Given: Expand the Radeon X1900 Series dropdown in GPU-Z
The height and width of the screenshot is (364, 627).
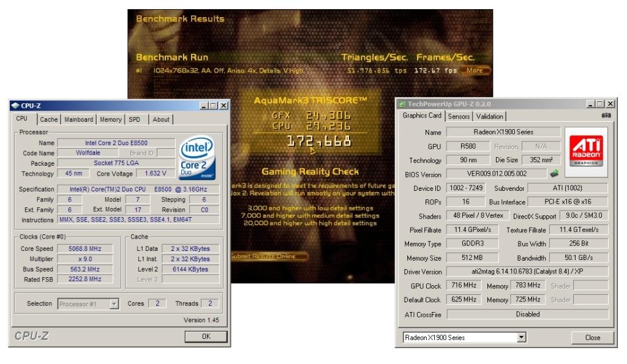Looking at the screenshot, I should coord(521,337).
